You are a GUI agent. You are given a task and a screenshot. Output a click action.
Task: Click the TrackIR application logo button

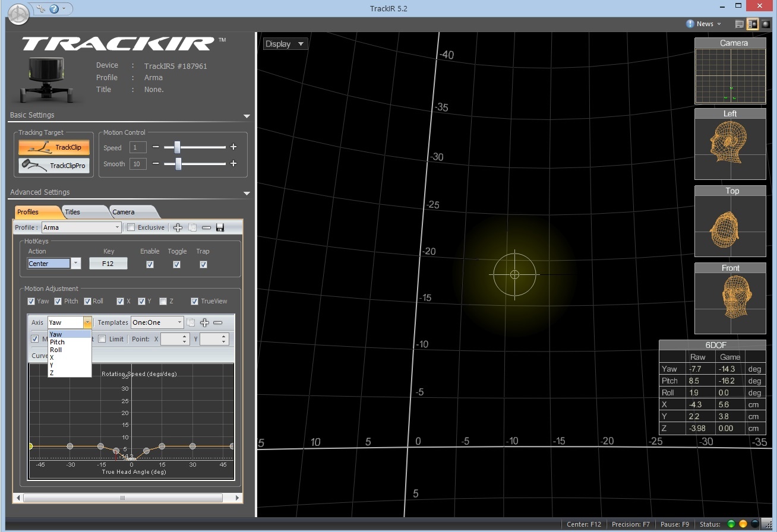[x=20, y=12]
